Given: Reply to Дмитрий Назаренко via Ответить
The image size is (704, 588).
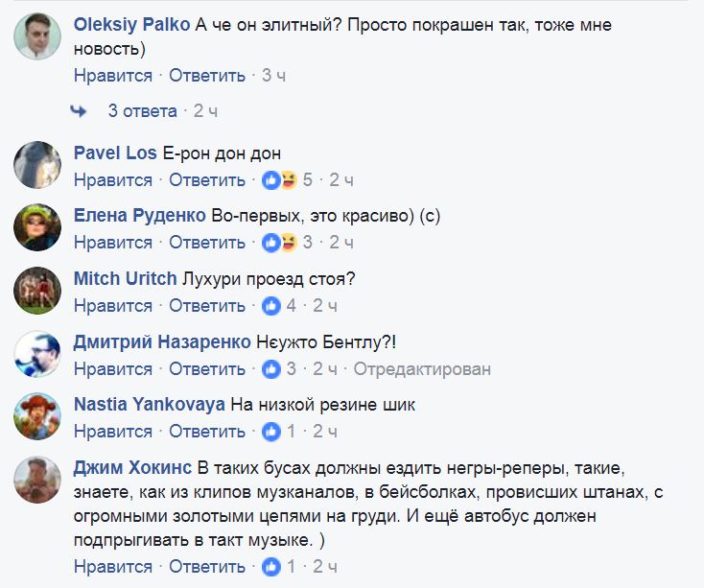Looking at the screenshot, I should tap(207, 368).
